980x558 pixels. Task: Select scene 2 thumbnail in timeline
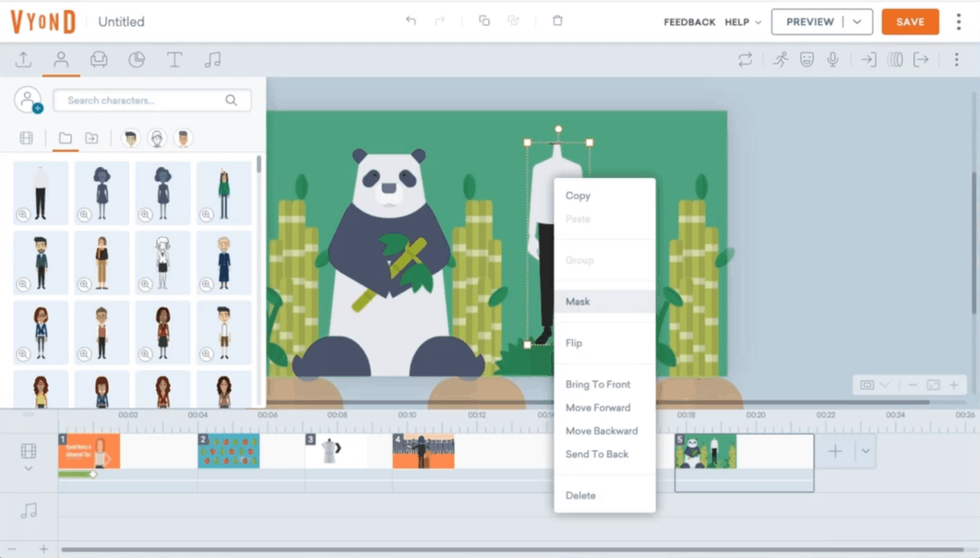[x=228, y=451]
